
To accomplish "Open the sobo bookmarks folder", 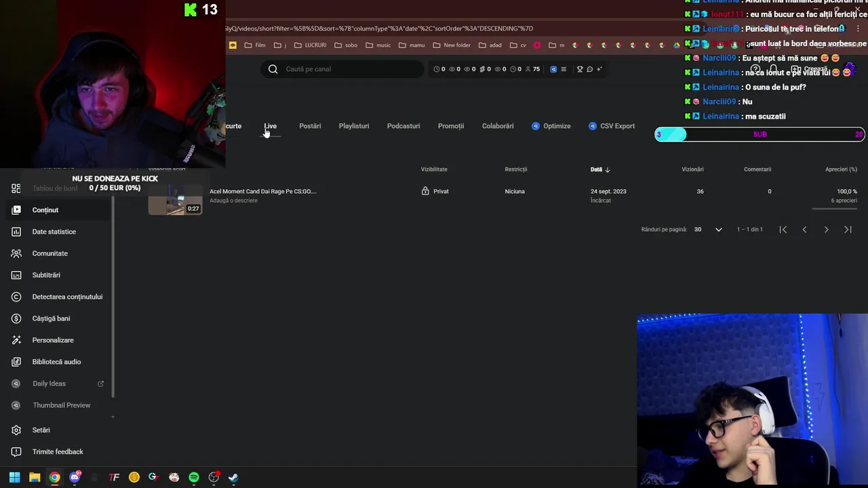I will [345, 45].
